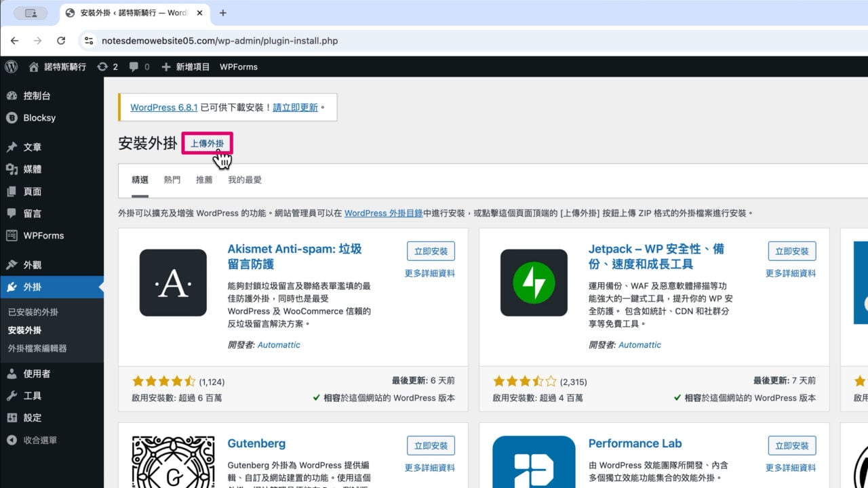This screenshot has height=488, width=868.
Task: Click the 上傳外掛 upload button
Action: (x=208, y=144)
